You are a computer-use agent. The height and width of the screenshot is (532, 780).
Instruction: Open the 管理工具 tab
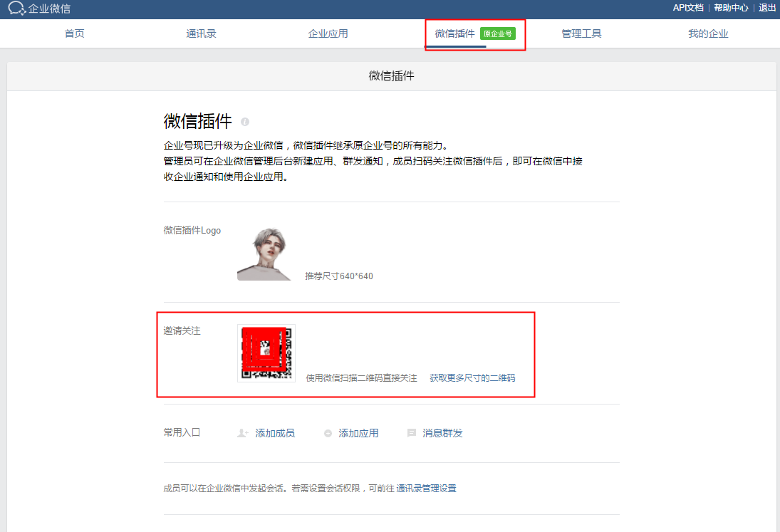[x=581, y=33]
